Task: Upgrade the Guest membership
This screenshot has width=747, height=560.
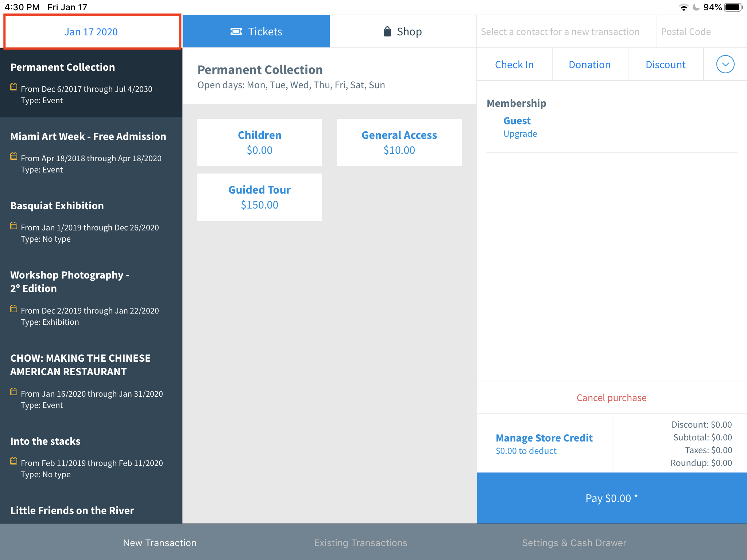Action: 520,133
